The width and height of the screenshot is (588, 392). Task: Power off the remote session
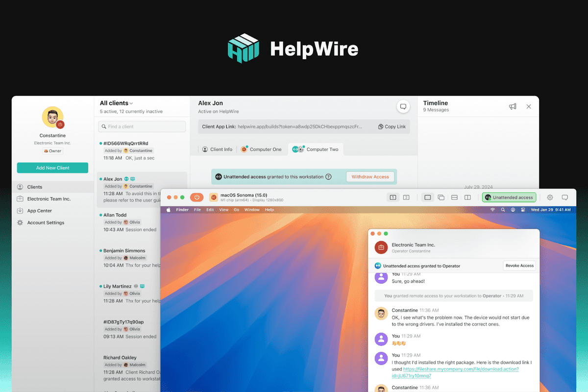197,197
